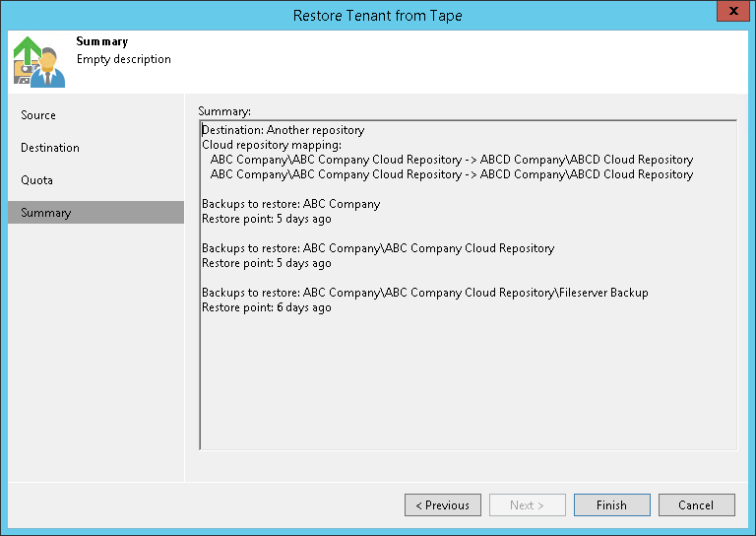This screenshot has width=756, height=536.
Task: Click the 'Cloud repository mapping:' line
Action: click(x=272, y=145)
